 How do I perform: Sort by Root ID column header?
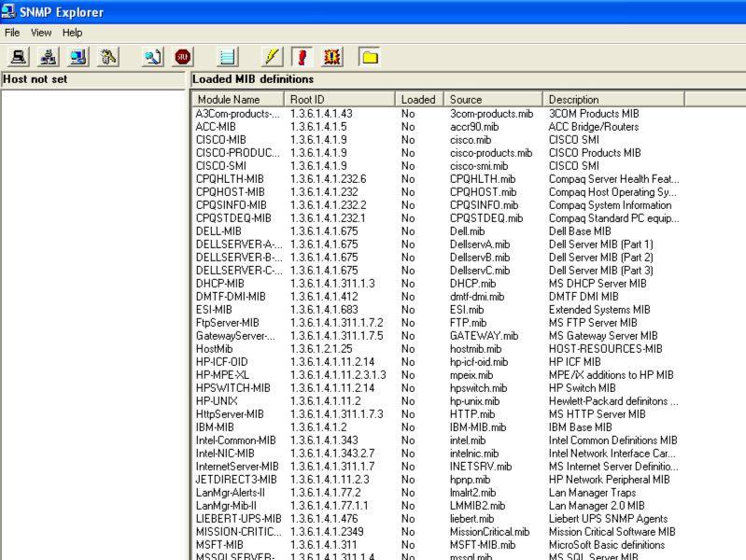tap(340, 100)
